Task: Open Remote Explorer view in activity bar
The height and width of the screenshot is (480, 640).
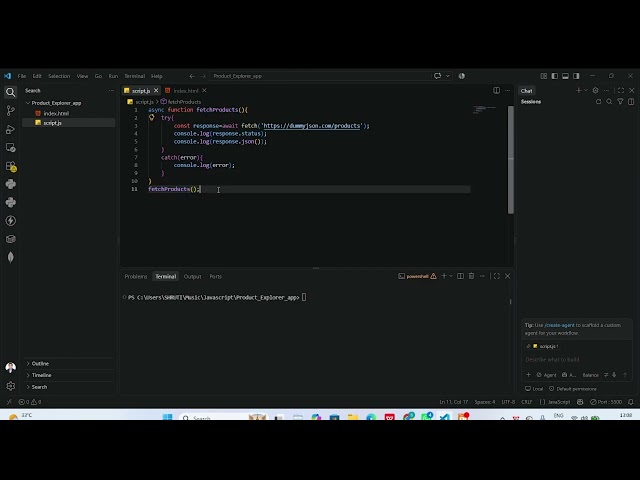Action: (11, 148)
